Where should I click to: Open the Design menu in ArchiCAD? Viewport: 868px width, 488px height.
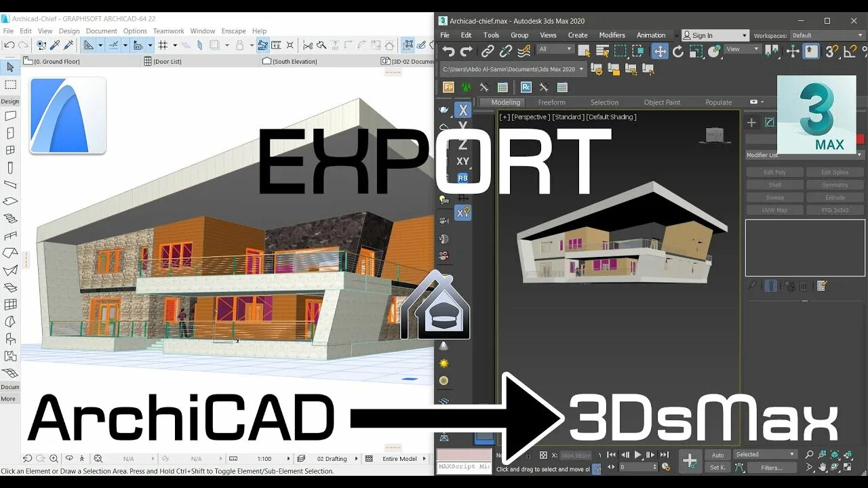[69, 31]
